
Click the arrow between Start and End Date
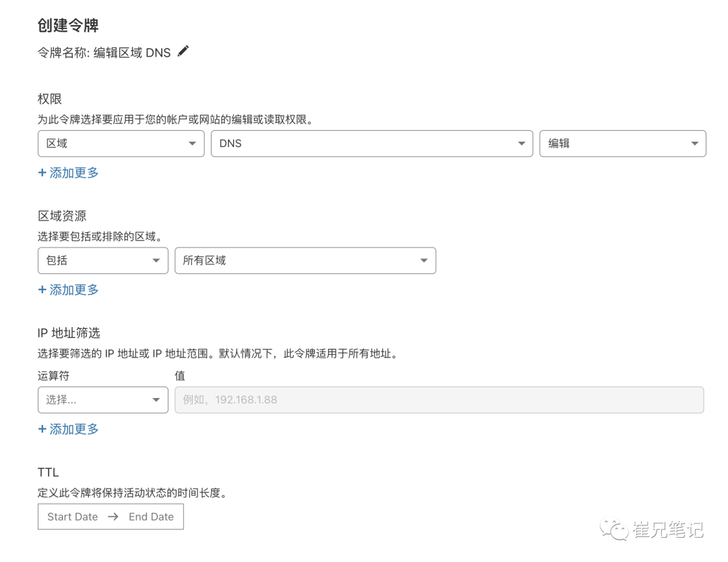[113, 517]
